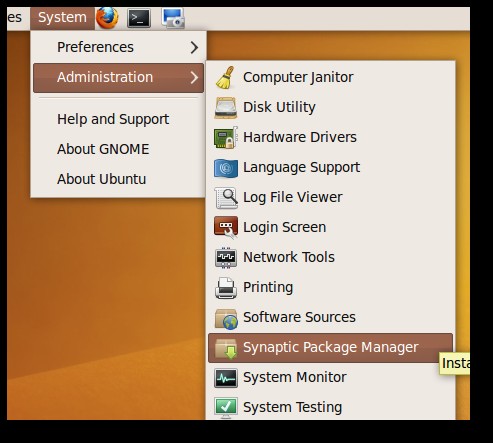Screen dimensions: 493x443
Task: Click the Printing printer icon
Action: [x=226, y=288]
